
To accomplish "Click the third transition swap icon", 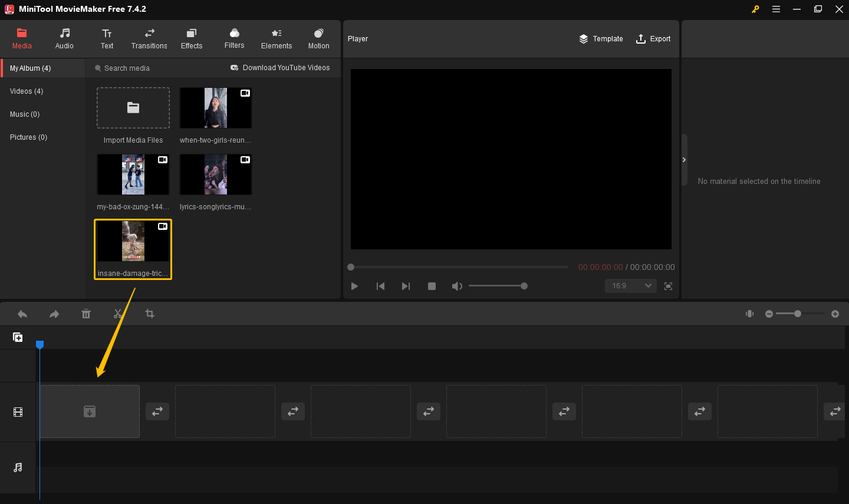I will [x=429, y=411].
